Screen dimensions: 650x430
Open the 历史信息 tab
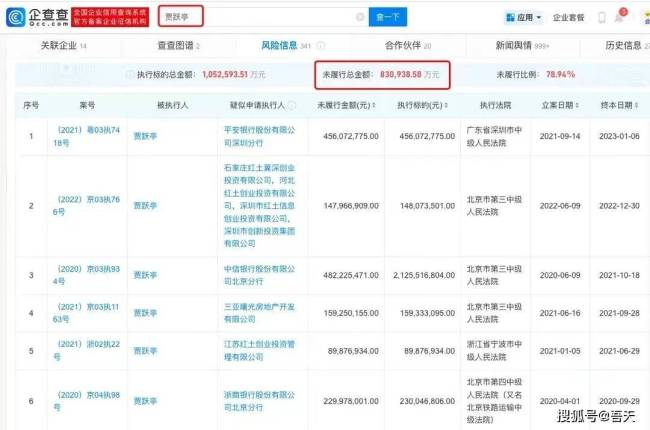click(627, 45)
